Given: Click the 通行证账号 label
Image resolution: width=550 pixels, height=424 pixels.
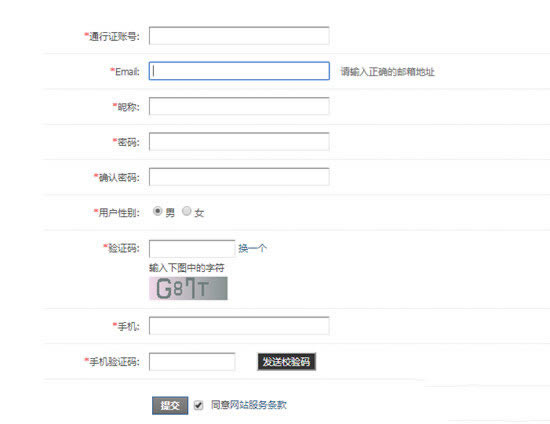Looking at the screenshot, I should pos(112,36).
